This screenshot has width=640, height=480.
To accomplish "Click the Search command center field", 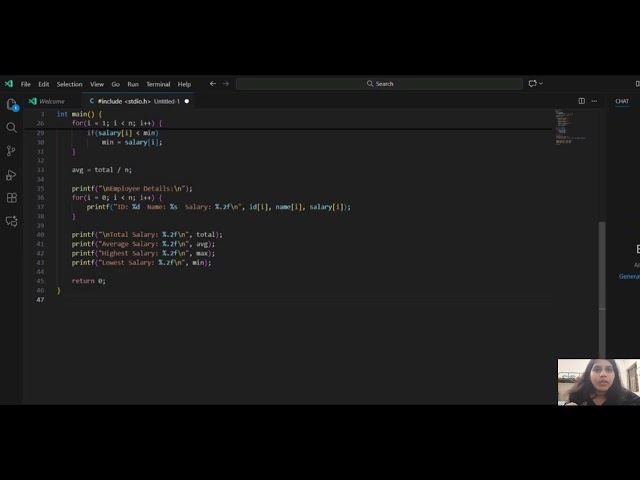I will pyautogui.click(x=379, y=84).
